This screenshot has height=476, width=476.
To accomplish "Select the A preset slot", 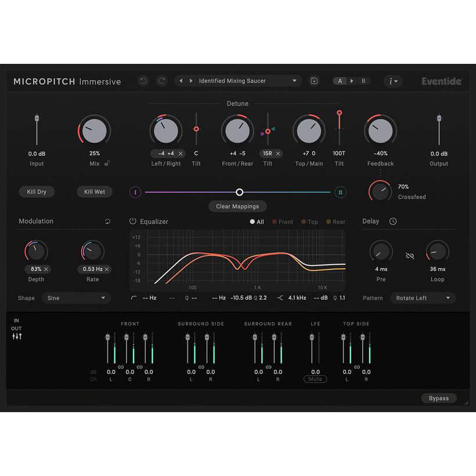I will (x=340, y=81).
